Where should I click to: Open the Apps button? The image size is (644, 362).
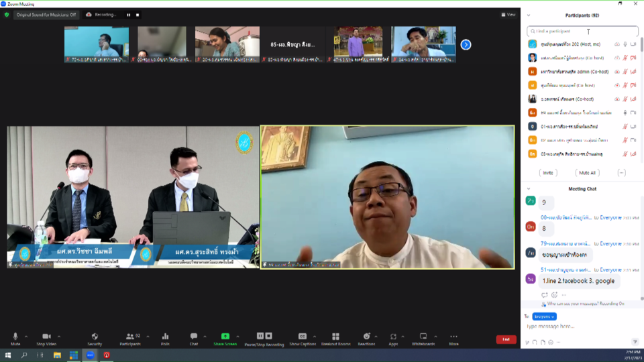393,339
